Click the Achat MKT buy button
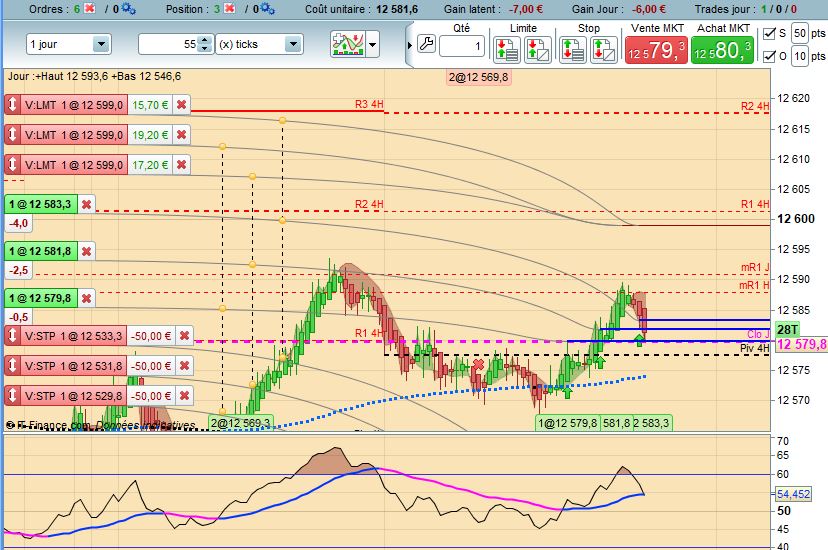This screenshot has height=550, width=828. 722,50
